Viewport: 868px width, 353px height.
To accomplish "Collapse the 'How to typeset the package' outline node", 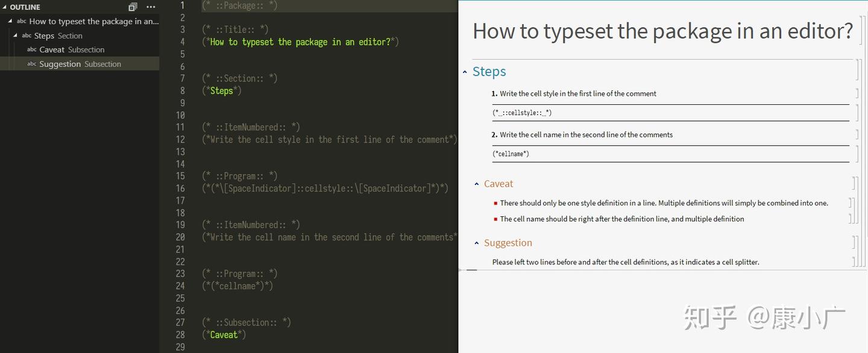I will tap(10, 21).
